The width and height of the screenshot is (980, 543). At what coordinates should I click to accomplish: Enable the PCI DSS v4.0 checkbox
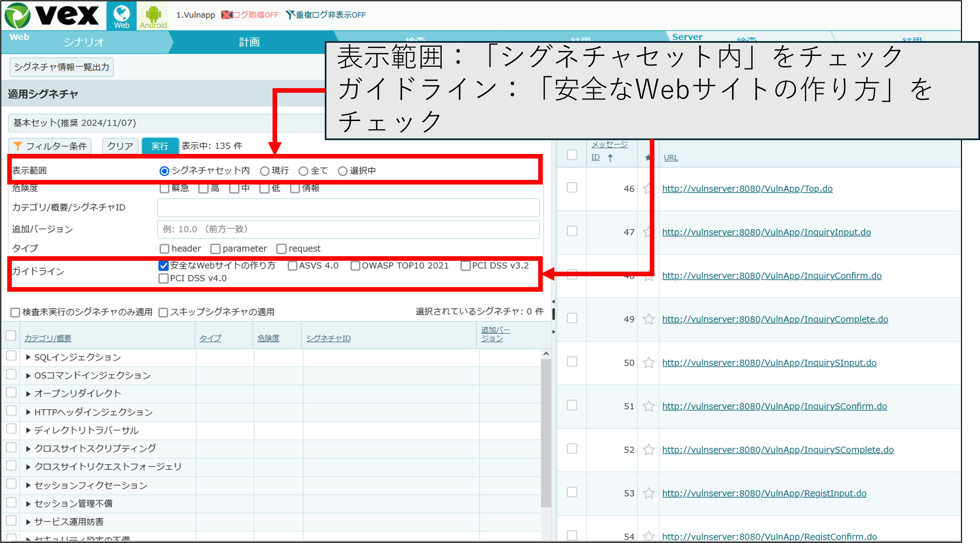click(x=164, y=278)
